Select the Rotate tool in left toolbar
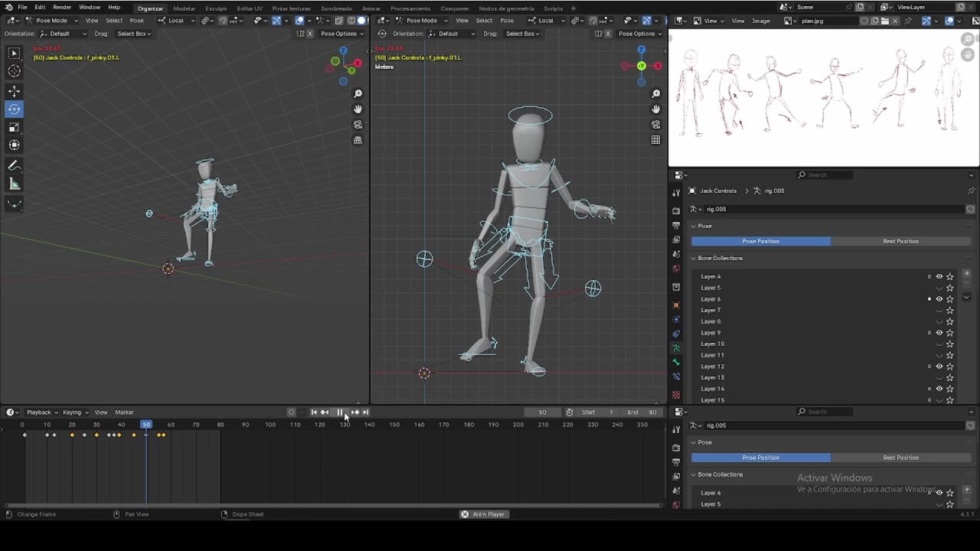Screen dimensions: 980x551 pos(14,109)
